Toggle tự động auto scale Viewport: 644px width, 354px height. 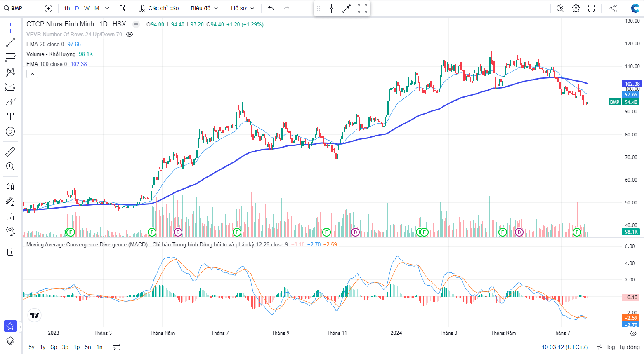pyautogui.click(x=630, y=347)
